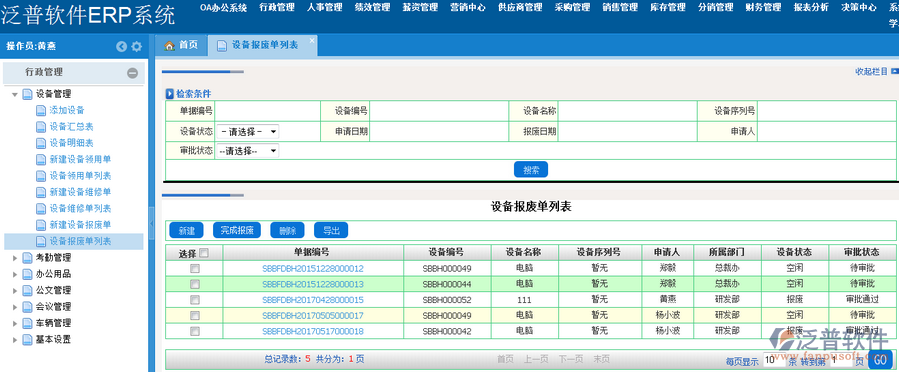899x372 pixels.
Task: Click the sidebar settings gear icon
Action: pyautogui.click(x=136, y=47)
